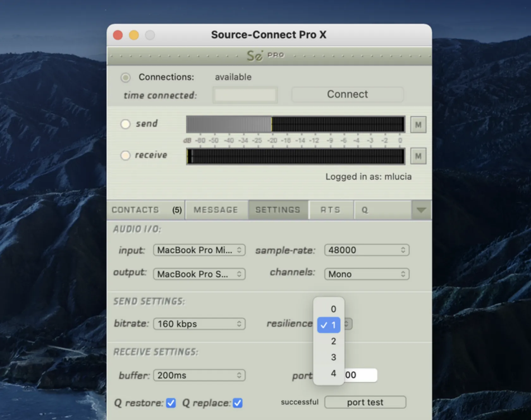The height and width of the screenshot is (420, 531).
Task: Click the 'Logged in as: mlucia' text
Action: click(369, 177)
